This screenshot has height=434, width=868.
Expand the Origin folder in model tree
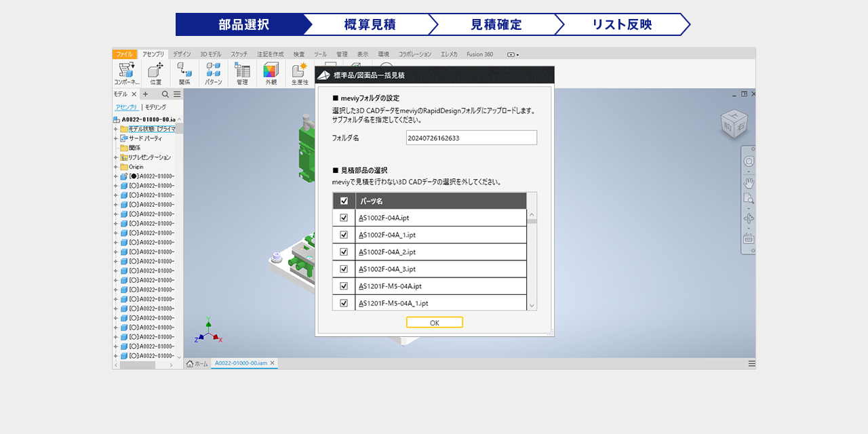pos(116,167)
